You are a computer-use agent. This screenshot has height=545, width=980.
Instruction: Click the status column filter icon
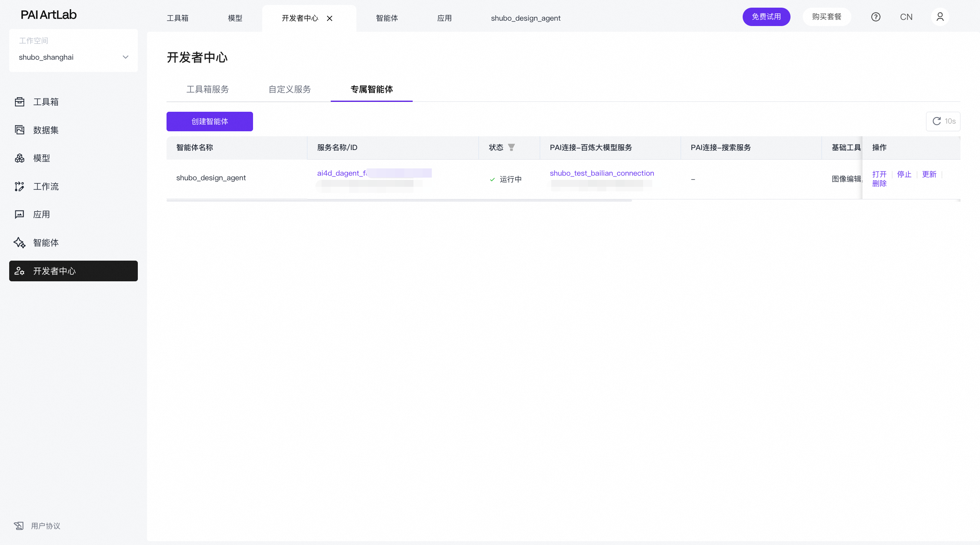click(511, 147)
